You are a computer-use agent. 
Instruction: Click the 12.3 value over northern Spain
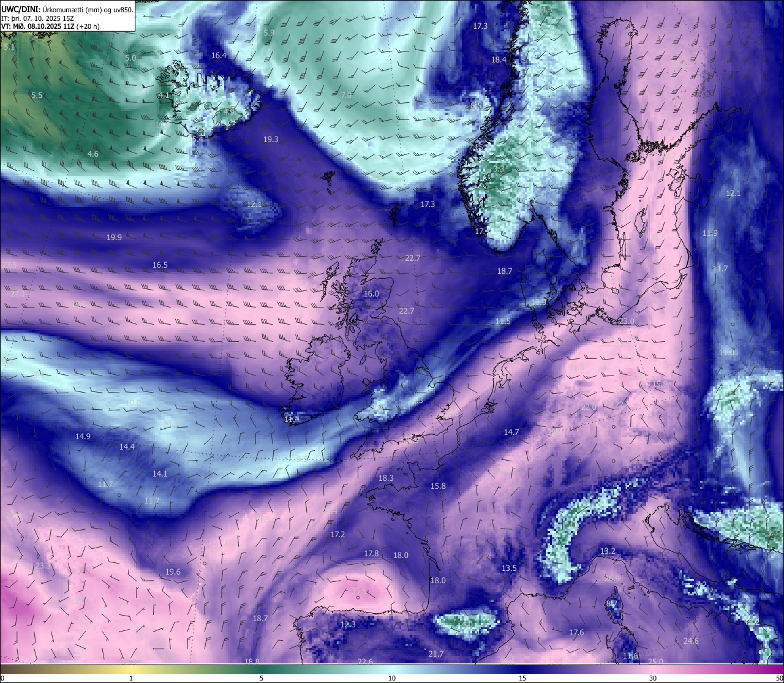[x=347, y=624]
